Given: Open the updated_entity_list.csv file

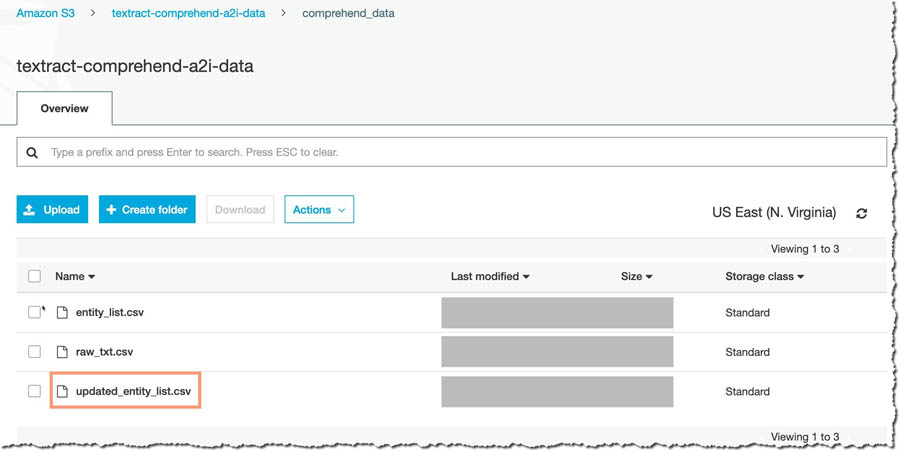Looking at the screenshot, I should coord(133,391).
